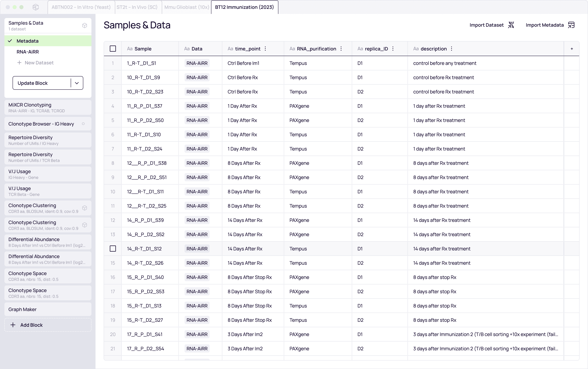Click the cube icon beside Samples & Data

point(84,26)
